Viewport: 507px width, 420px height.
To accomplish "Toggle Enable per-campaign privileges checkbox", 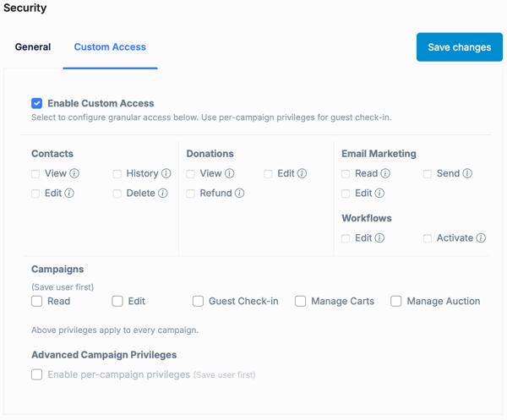I will tap(37, 374).
